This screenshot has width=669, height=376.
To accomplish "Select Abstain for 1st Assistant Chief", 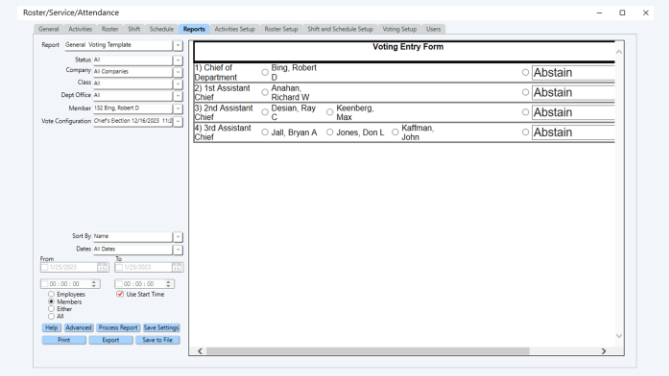I will pos(525,92).
